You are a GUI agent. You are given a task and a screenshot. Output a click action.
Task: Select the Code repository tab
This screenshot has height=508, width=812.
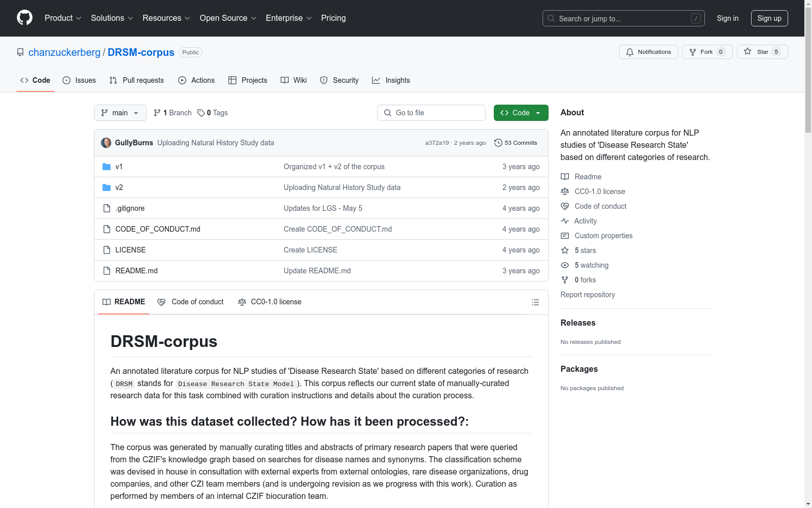pos(36,80)
